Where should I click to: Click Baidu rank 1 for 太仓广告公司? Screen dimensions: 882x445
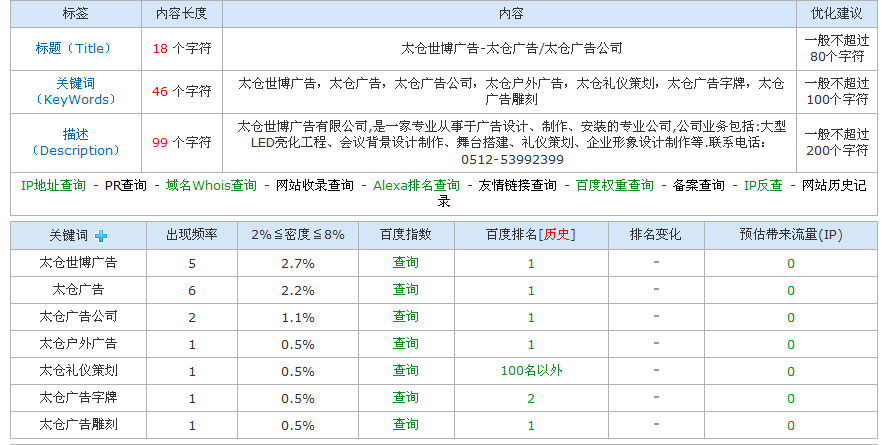coord(531,318)
